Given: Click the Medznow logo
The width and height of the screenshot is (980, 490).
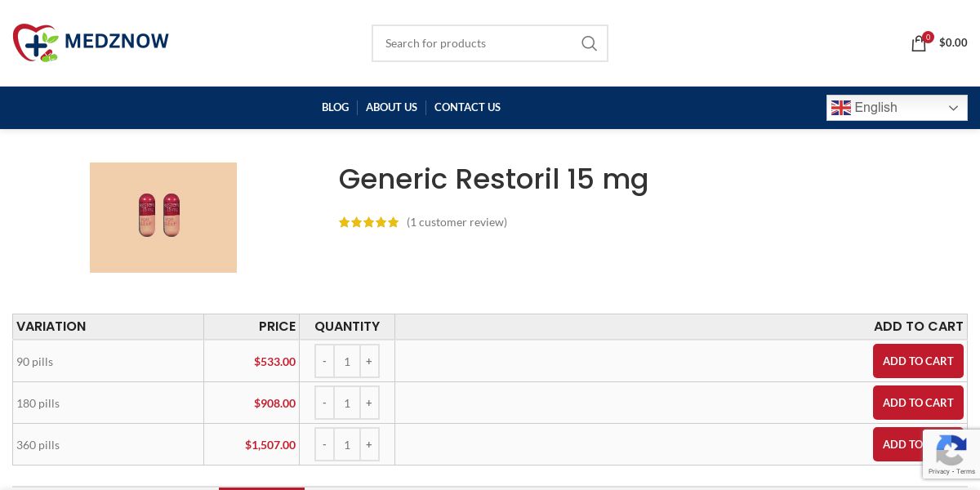Looking at the screenshot, I should (x=91, y=42).
